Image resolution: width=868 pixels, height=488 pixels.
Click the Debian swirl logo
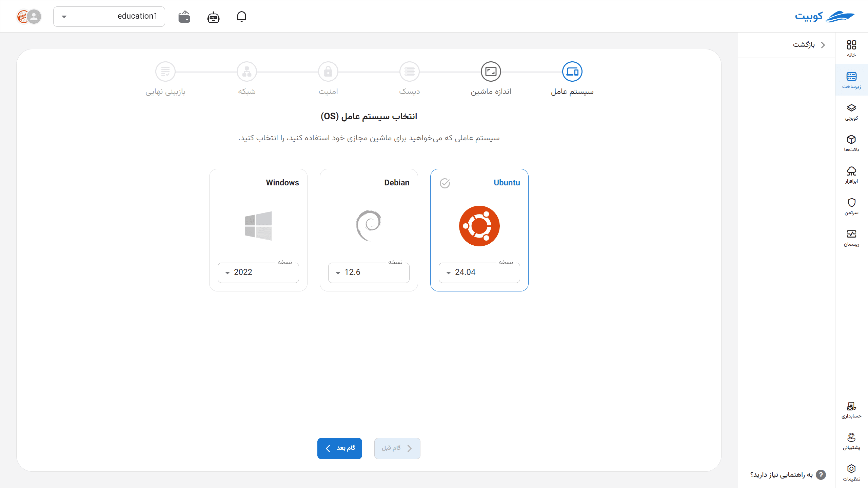pos(369,226)
